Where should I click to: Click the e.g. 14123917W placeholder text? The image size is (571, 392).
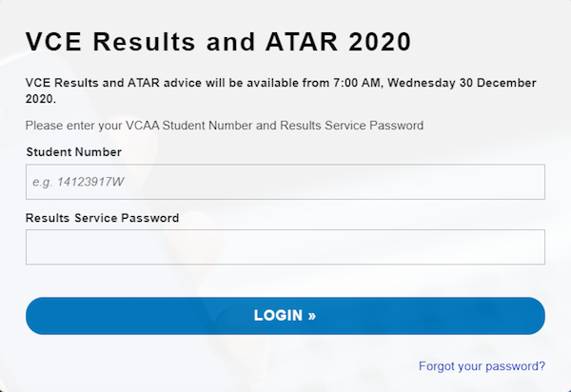(78, 182)
